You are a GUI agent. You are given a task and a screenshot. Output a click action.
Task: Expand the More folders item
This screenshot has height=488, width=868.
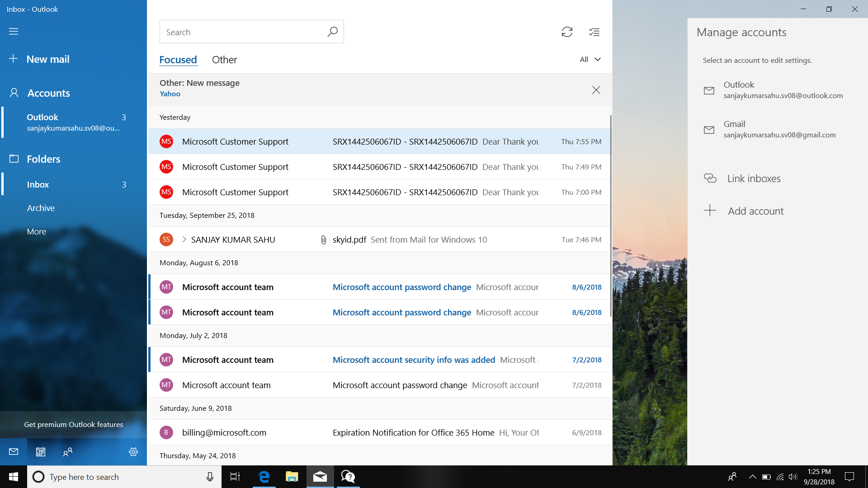(36, 231)
